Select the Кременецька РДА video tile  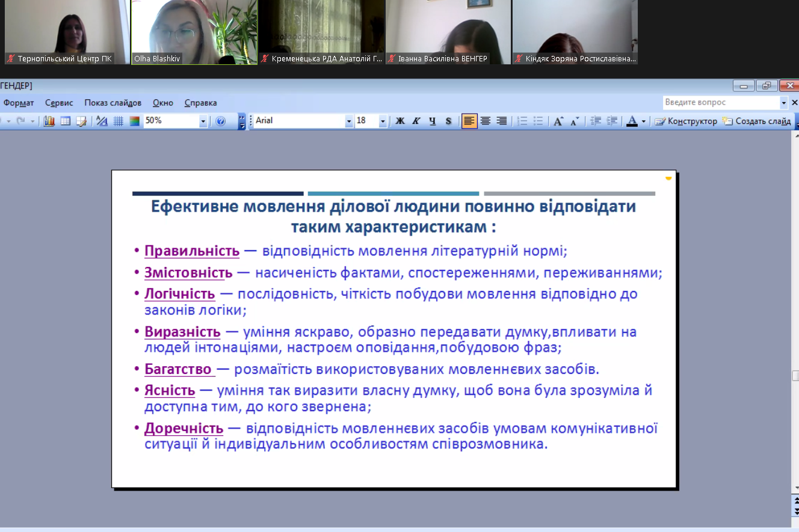(x=321, y=32)
